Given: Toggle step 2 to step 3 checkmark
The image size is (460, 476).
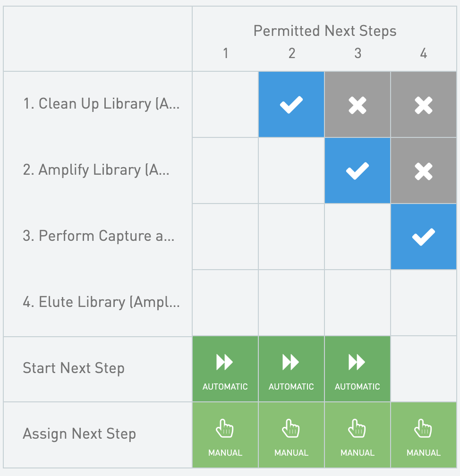Looking at the screenshot, I should (358, 170).
